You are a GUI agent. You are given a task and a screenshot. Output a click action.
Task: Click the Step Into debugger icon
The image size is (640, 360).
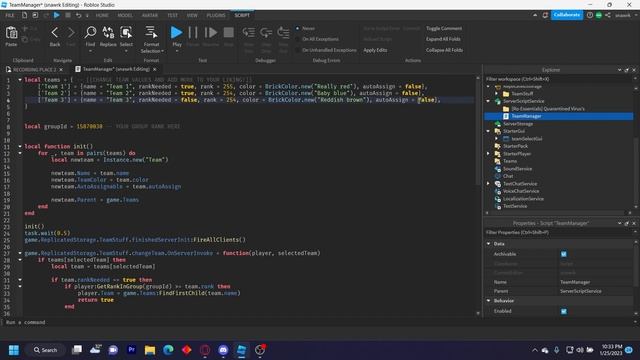click(x=249, y=33)
